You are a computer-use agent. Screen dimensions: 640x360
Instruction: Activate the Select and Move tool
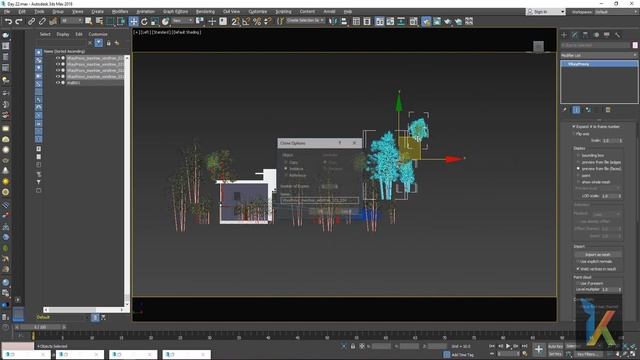point(133,21)
